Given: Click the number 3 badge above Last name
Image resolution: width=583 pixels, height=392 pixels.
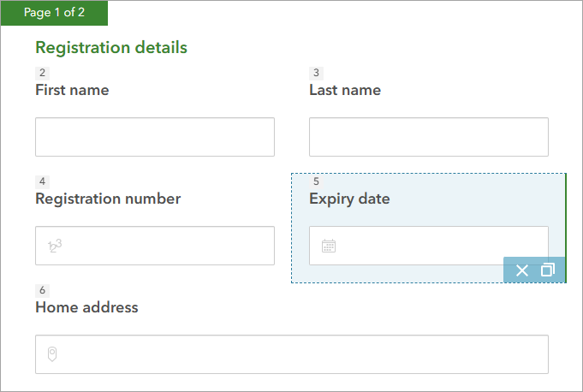Looking at the screenshot, I should [317, 73].
